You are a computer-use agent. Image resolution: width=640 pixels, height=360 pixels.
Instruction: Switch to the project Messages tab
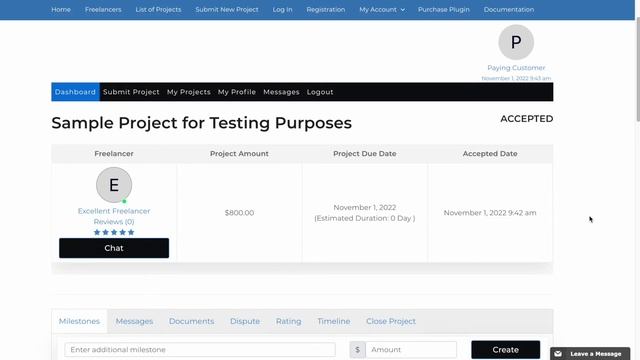[134, 321]
